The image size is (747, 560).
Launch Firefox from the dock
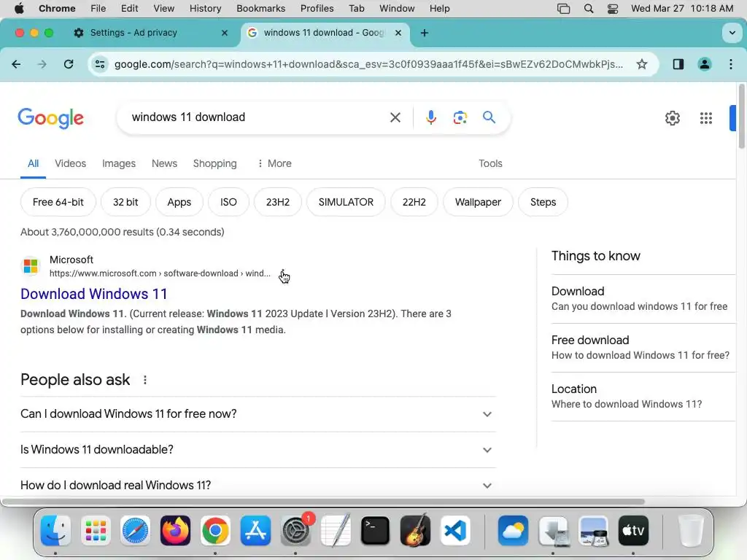(x=175, y=531)
